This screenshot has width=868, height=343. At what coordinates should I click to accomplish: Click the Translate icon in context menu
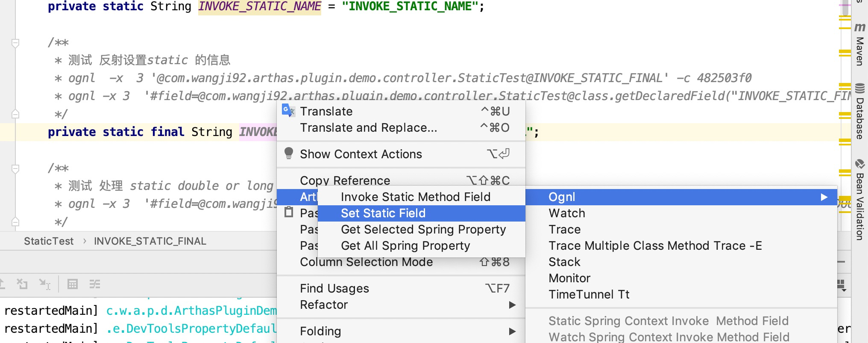point(288,111)
